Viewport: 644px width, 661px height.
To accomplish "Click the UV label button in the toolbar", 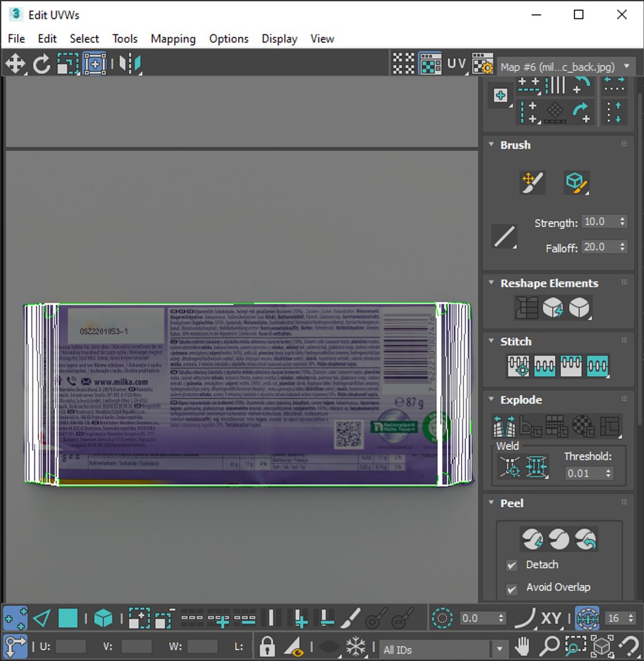I will tap(456, 64).
